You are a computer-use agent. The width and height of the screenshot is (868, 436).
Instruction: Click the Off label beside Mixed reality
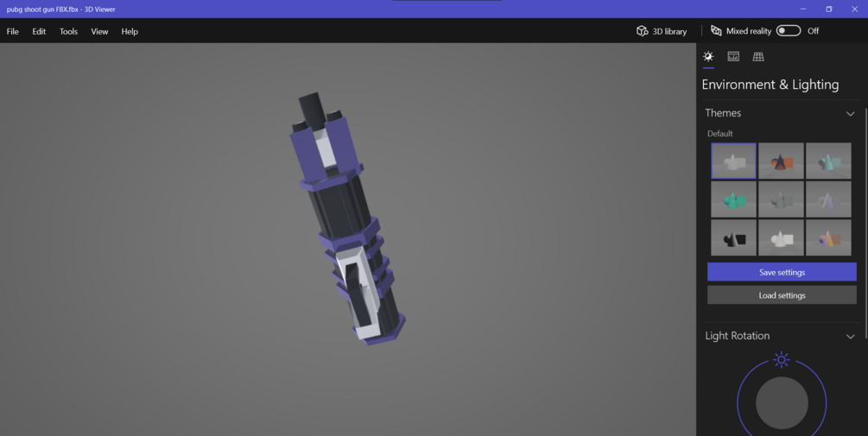point(813,31)
